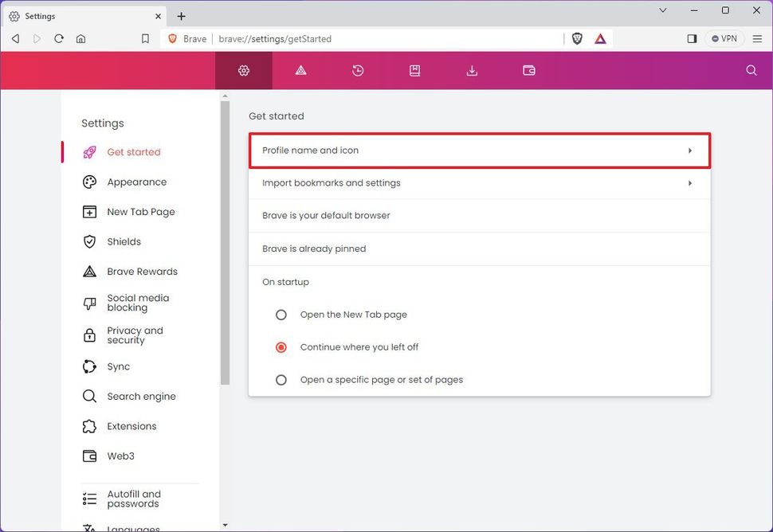
Task: Open the Bookmarks icon in the pink toolbar
Action: pos(414,70)
